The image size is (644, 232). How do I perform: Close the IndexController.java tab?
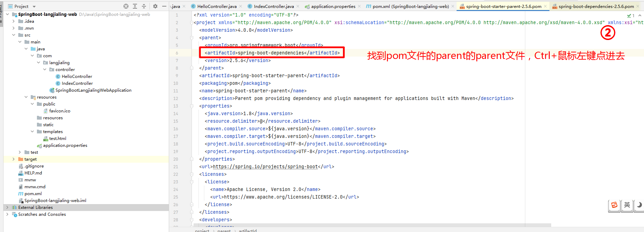click(x=298, y=6)
